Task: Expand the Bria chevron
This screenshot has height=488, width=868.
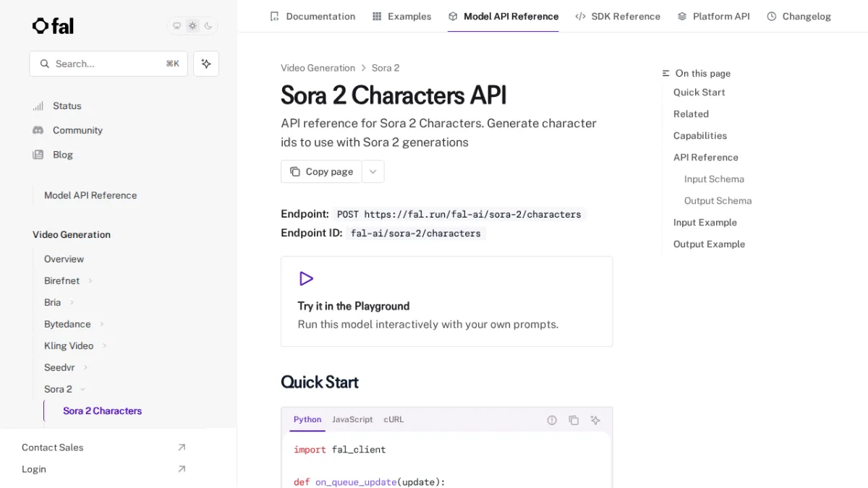Action: [x=72, y=302]
